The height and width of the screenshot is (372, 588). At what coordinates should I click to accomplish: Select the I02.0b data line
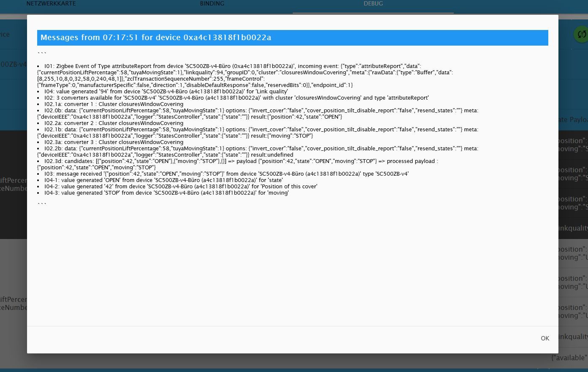coord(258,114)
